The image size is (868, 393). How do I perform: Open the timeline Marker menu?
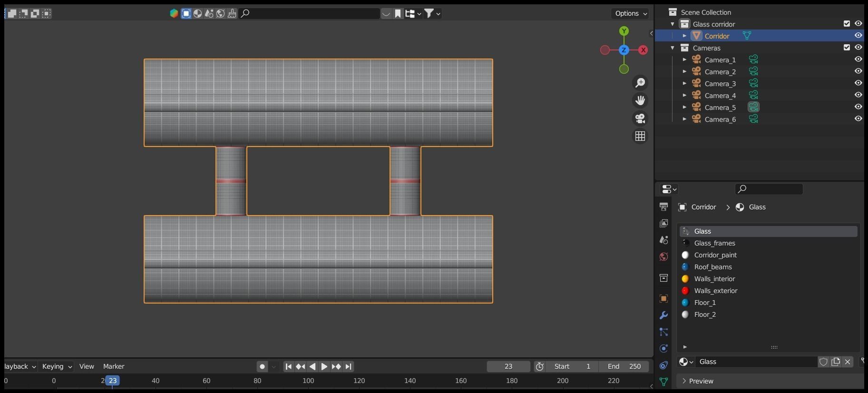pyautogui.click(x=114, y=366)
